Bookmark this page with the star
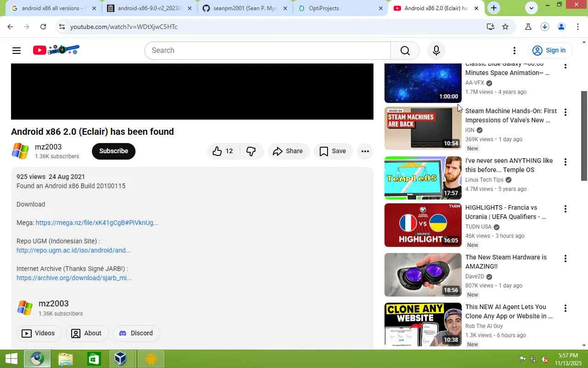 point(505,27)
